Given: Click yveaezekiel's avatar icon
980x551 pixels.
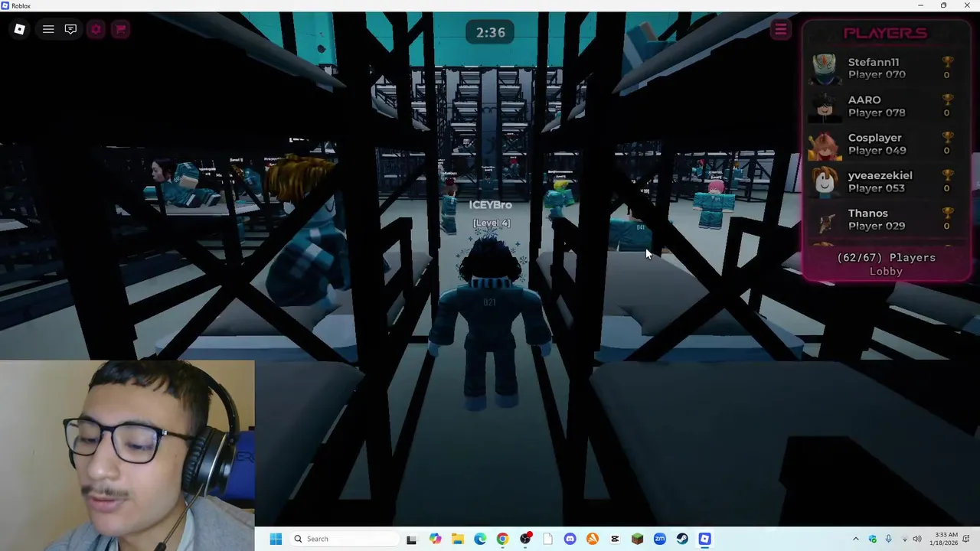Looking at the screenshot, I should click(x=824, y=181).
